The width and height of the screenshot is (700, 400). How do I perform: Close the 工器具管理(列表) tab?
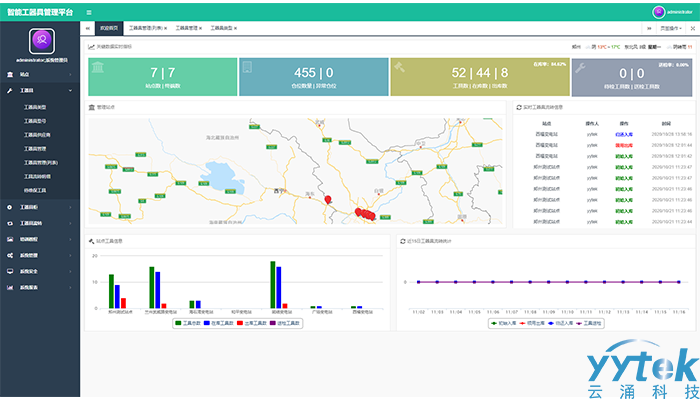pyautogui.click(x=166, y=29)
